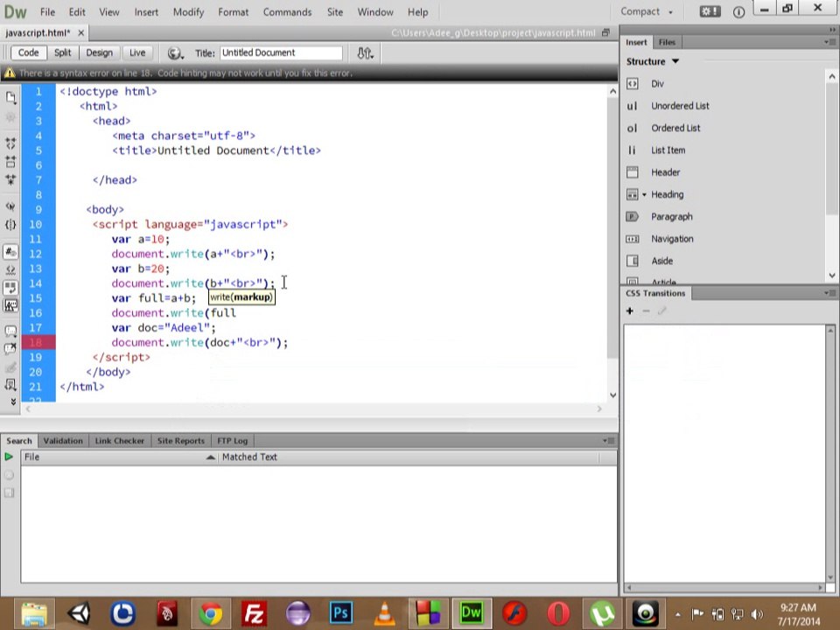Open the Search results panel options menu
The image size is (840, 630).
(609, 440)
